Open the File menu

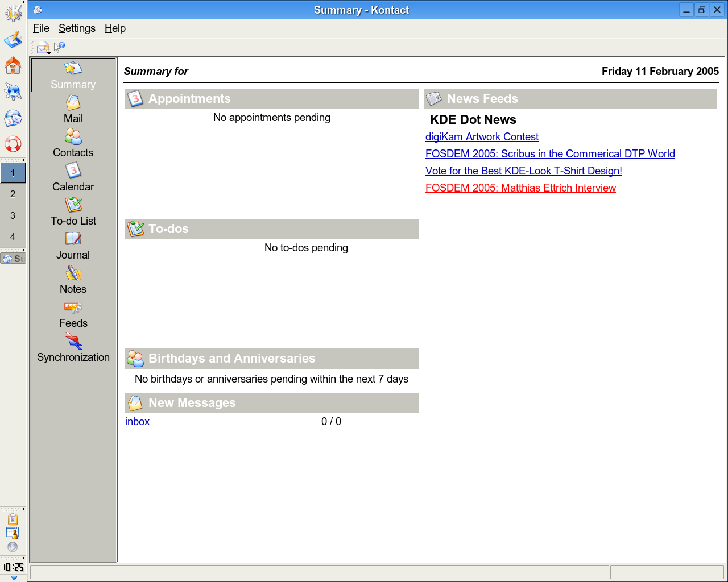(x=41, y=28)
